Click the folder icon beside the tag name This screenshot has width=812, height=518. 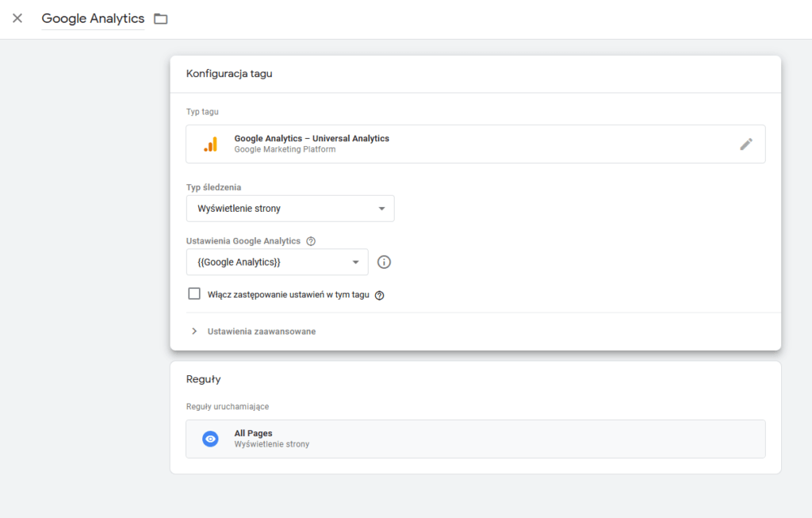161,18
